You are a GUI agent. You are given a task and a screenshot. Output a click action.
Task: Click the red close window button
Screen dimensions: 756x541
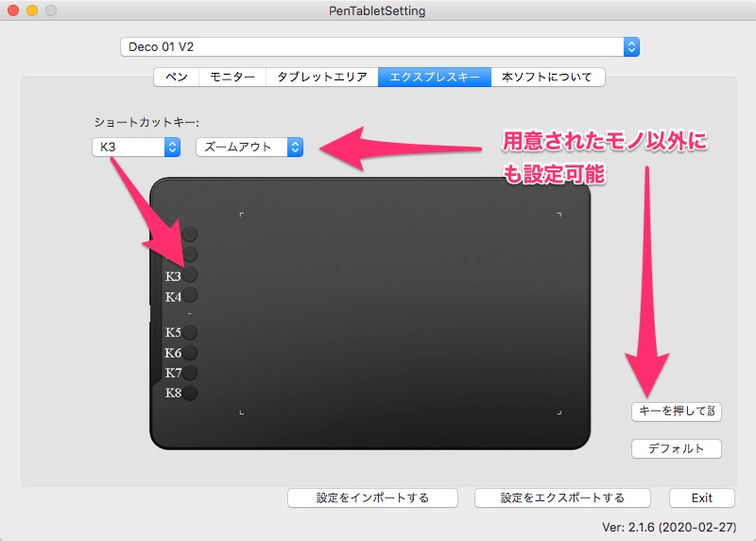pyautogui.click(x=13, y=10)
